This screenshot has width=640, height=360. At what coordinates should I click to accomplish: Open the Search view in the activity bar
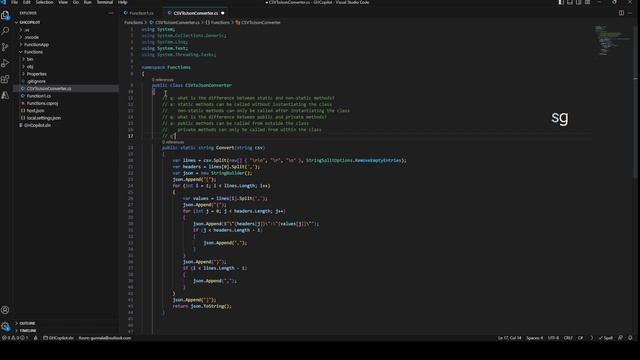(5, 31)
